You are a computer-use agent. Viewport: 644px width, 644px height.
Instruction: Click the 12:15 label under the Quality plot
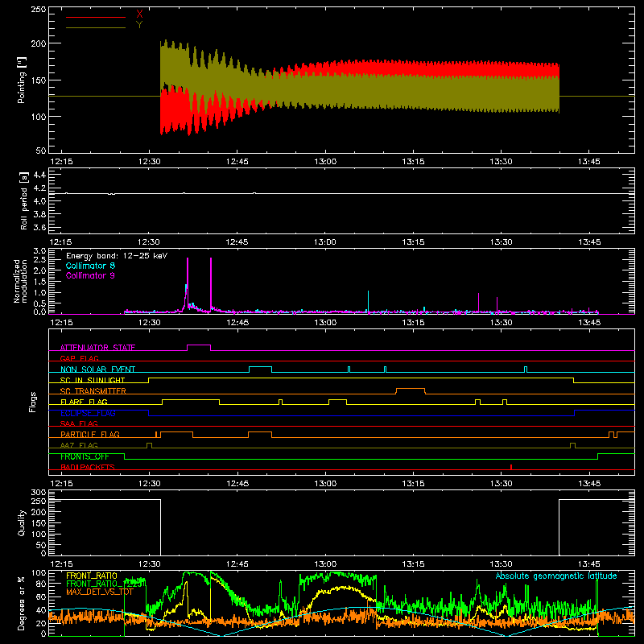(61, 564)
